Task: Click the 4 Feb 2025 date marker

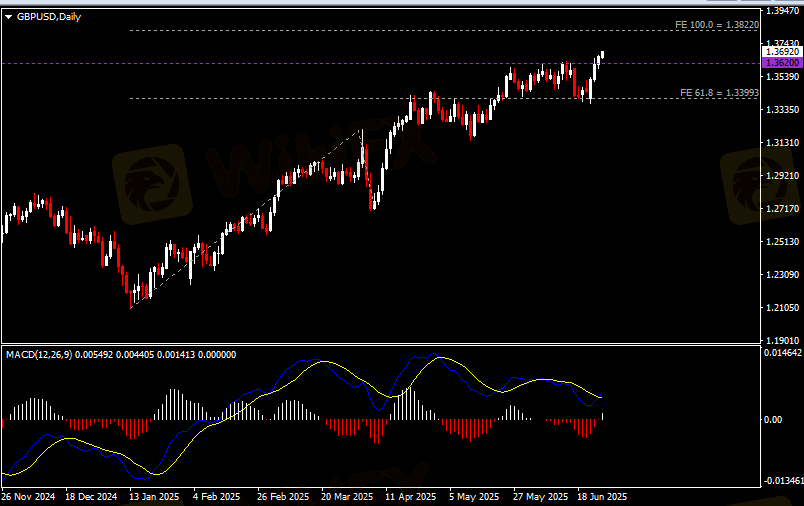Action: (x=217, y=496)
